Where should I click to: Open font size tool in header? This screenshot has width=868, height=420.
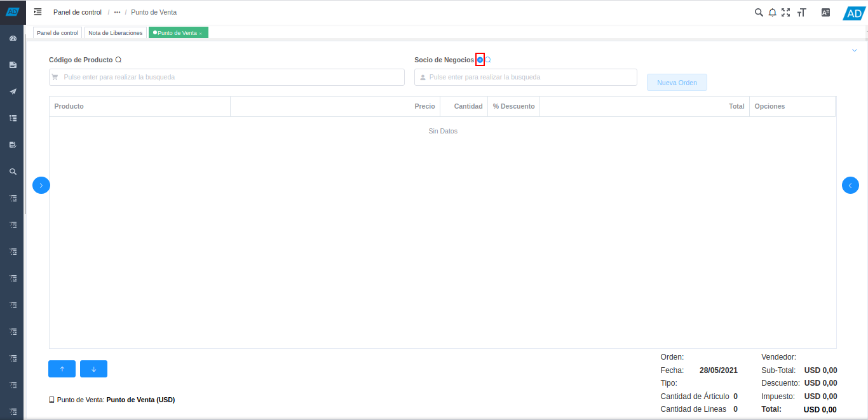pyautogui.click(x=801, y=12)
